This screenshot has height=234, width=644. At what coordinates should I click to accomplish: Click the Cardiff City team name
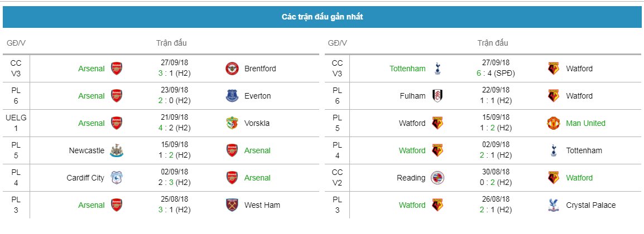pyautogui.click(x=85, y=178)
